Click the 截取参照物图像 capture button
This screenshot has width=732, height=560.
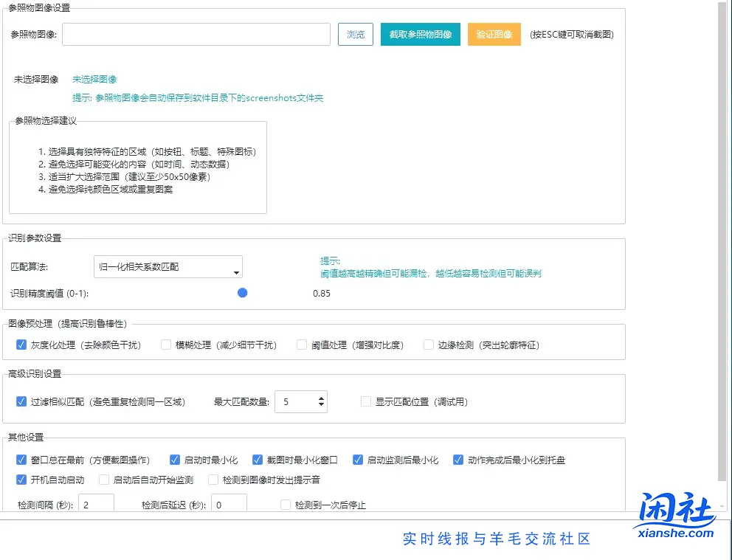pyautogui.click(x=420, y=35)
